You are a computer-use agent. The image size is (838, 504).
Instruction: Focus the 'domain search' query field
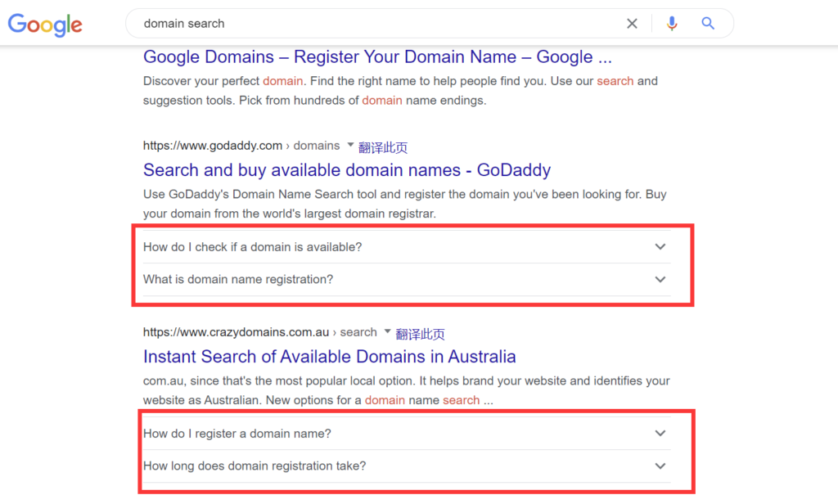(368, 24)
